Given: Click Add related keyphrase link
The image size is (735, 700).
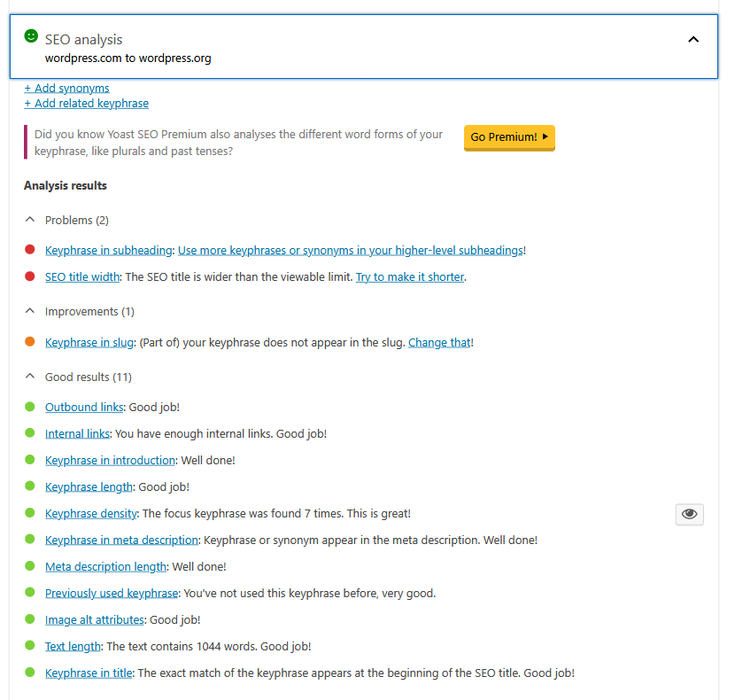Looking at the screenshot, I should click(86, 103).
